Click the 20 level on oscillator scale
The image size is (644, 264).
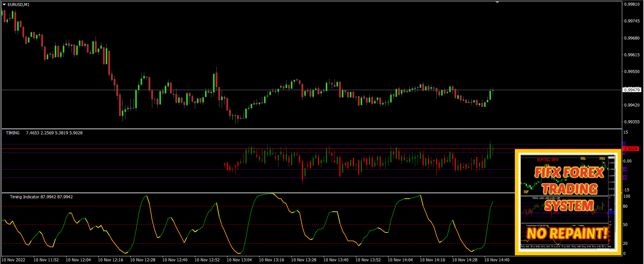[x=625, y=244]
